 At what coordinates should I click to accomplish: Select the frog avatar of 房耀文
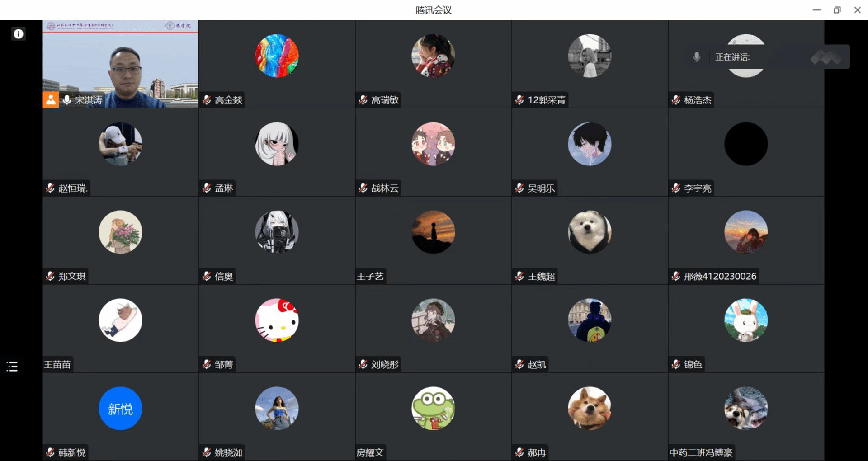pyautogui.click(x=433, y=408)
